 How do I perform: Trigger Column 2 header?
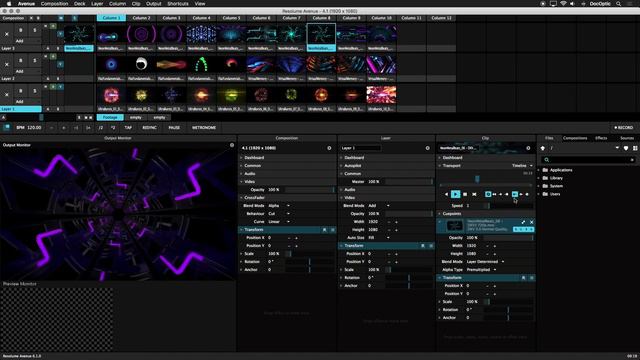tap(141, 18)
